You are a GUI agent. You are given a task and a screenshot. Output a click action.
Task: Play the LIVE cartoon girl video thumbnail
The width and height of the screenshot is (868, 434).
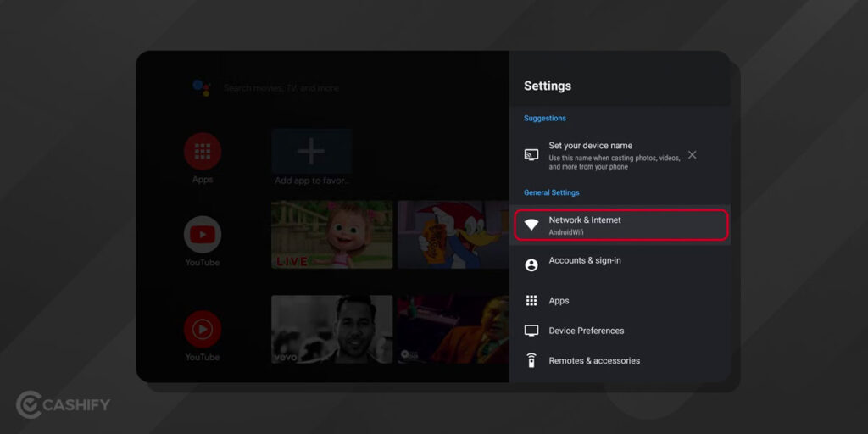tap(331, 235)
